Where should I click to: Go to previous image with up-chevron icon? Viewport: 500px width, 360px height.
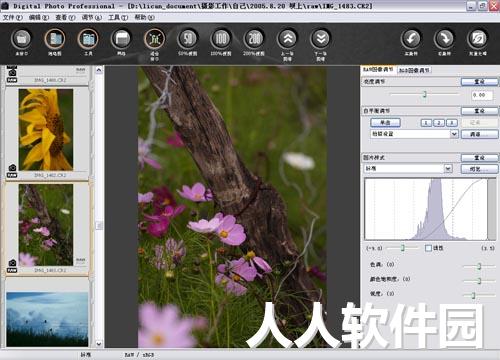pos(287,39)
